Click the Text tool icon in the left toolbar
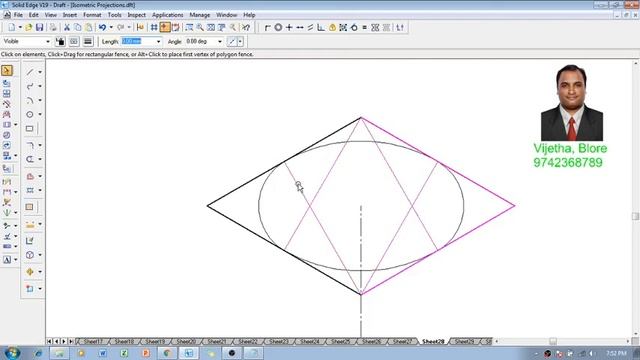The image size is (640, 360). [x=7, y=260]
